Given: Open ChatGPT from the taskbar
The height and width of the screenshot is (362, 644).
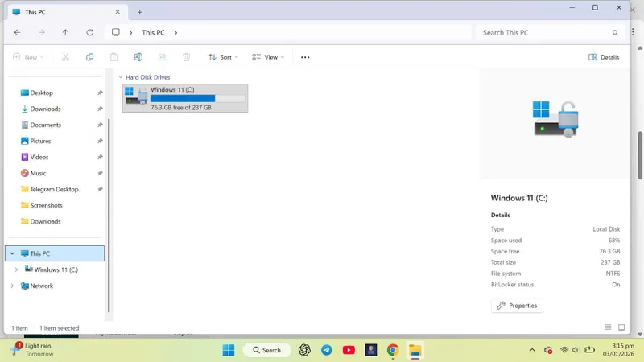Looking at the screenshot, I should click(304, 350).
